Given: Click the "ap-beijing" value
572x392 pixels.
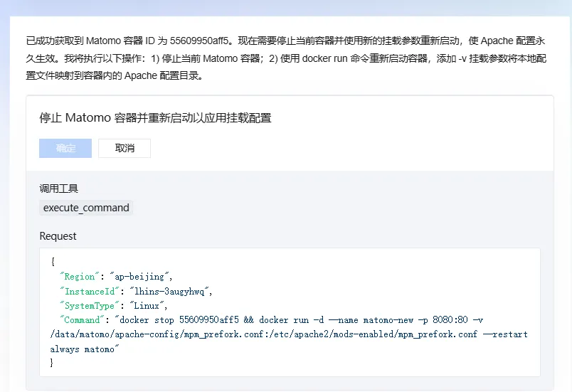Looking at the screenshot, I should click(x=139, y=277).
